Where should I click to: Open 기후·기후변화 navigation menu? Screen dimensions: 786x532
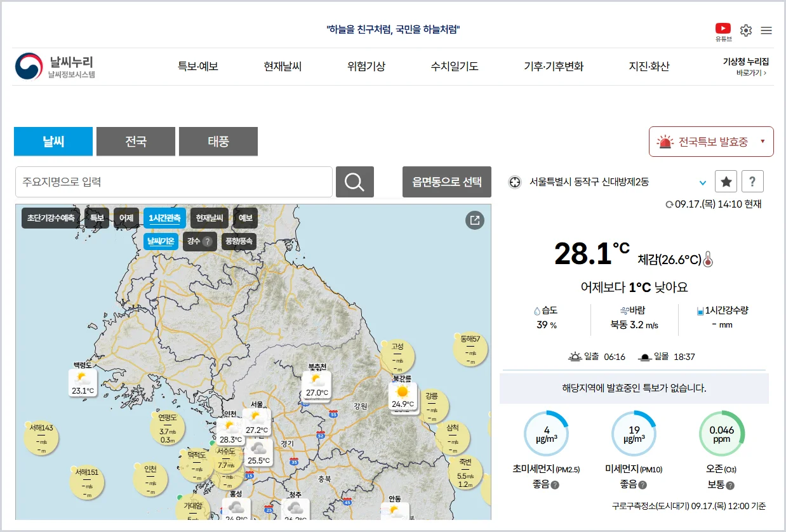pos(554,67)
